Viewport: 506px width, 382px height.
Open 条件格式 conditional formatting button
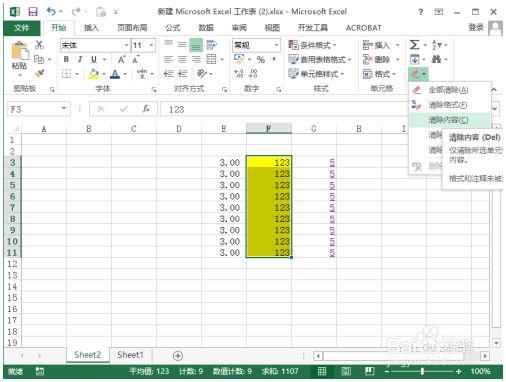(x=312, y=45)
